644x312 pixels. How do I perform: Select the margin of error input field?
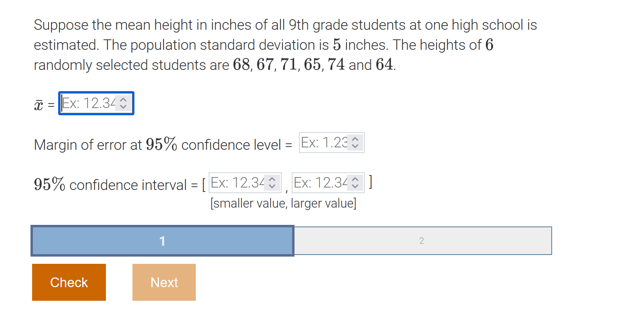[323, 143]
